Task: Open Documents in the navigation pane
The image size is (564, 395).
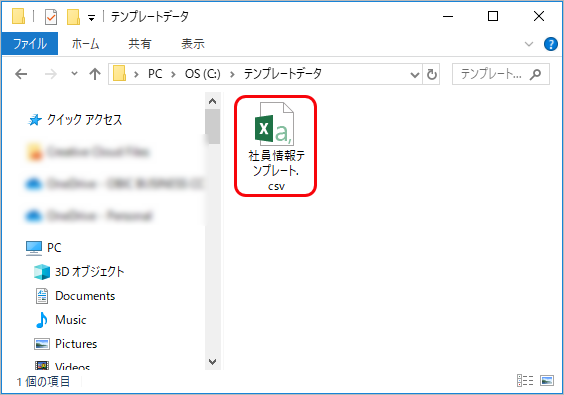Action: 85,296
